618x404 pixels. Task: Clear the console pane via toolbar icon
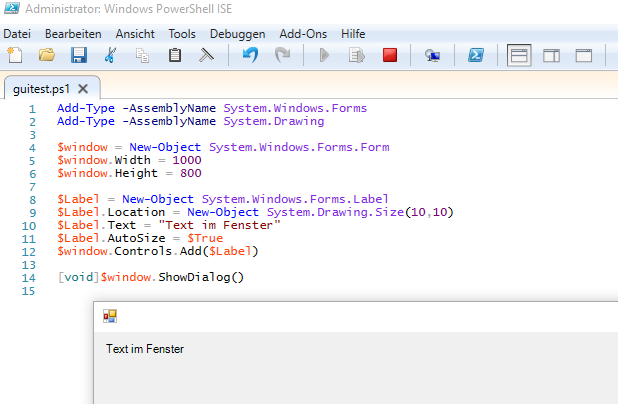click(x=207, y=56)
